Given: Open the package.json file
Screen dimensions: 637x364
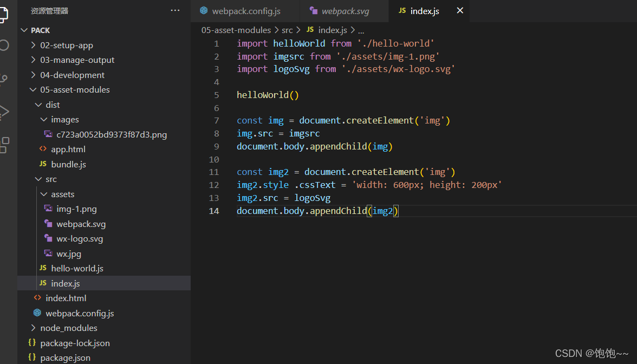Looking at the screenshot, I should pos(64,357).
